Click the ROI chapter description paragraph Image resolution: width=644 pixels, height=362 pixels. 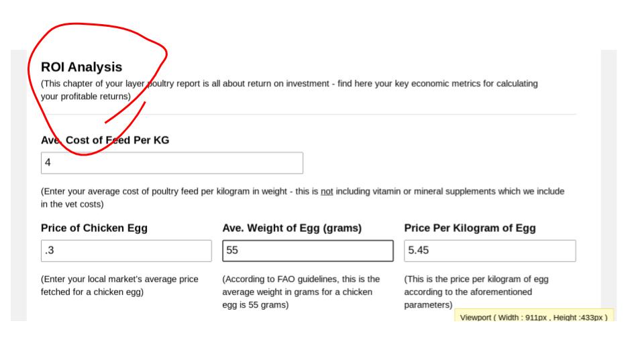click(289, 90)
